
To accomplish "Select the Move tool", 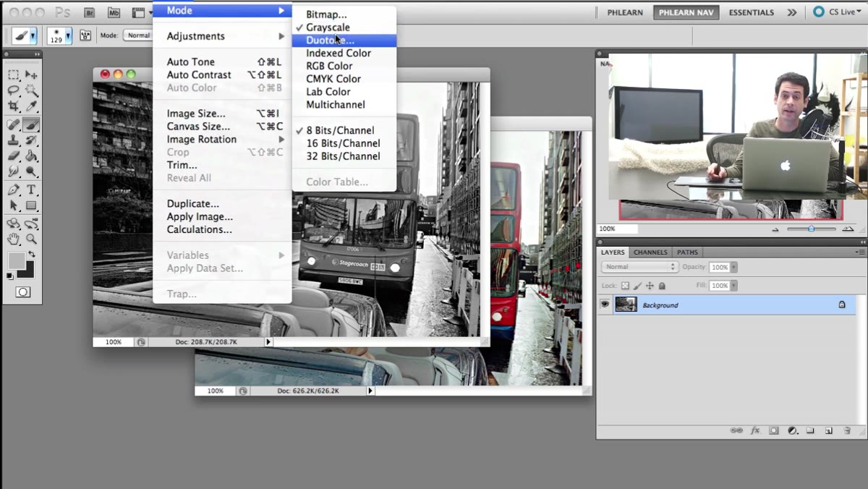I will (31, 75).
